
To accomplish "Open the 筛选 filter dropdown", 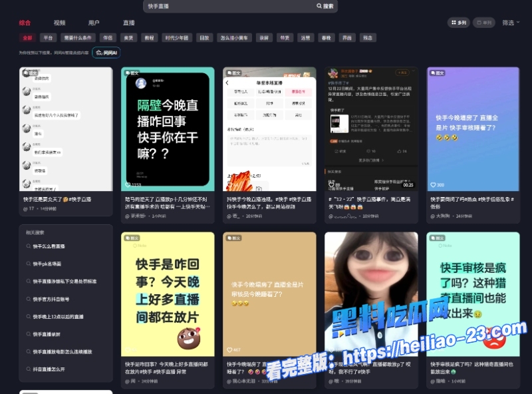I will (511, 23).
